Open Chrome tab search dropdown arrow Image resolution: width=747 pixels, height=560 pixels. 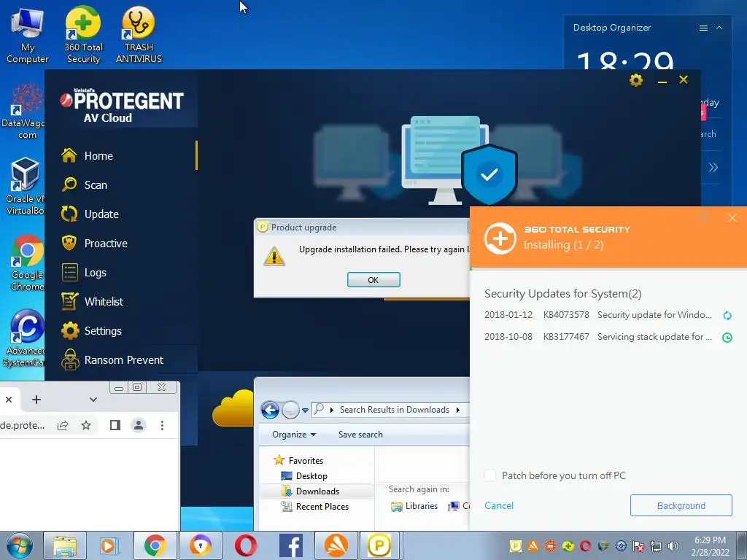point(93,400)
